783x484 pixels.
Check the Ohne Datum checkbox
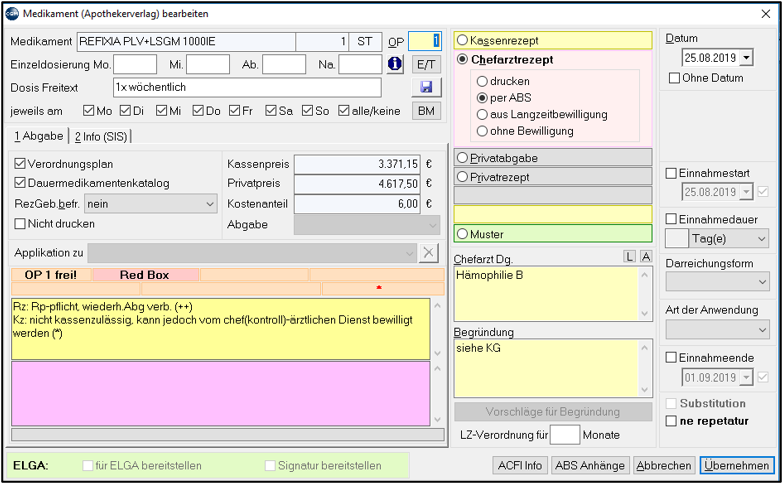tap(674, 78)
